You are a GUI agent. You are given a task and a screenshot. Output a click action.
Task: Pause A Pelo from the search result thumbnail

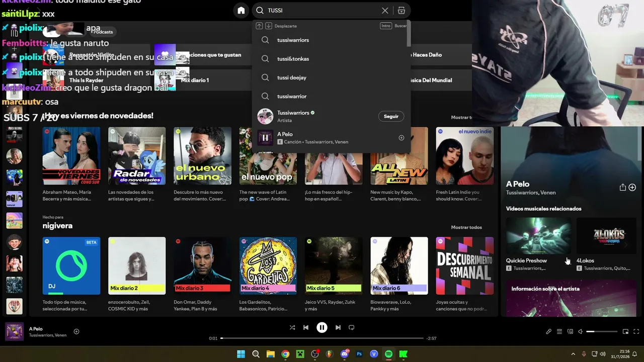pyautogui.click(x=265, y=138)
